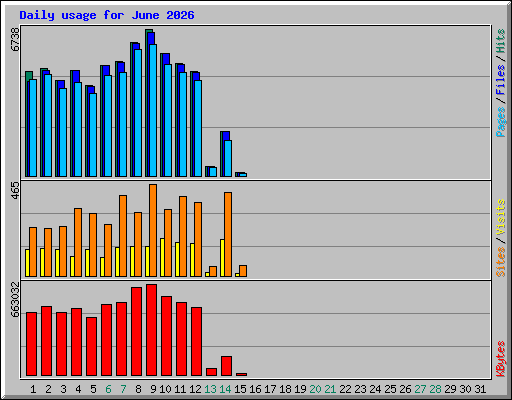Image resolution: width=512 pixels, height=400 pixels.
Task: Click the day 23 axis label
Action: (360, 389)
